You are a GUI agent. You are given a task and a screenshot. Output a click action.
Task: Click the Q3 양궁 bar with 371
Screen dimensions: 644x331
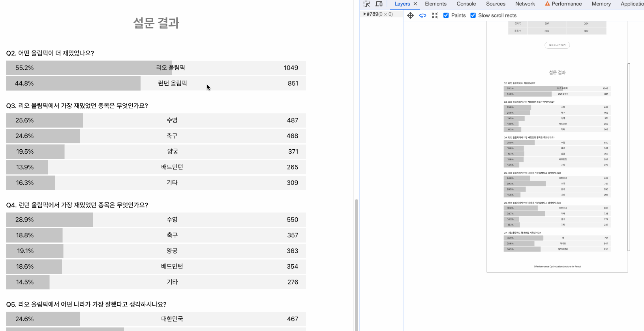pos(156,152)
